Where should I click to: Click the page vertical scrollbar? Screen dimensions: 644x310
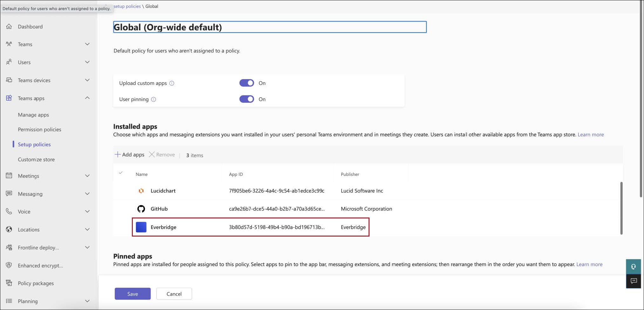click(x=641, y=99)
